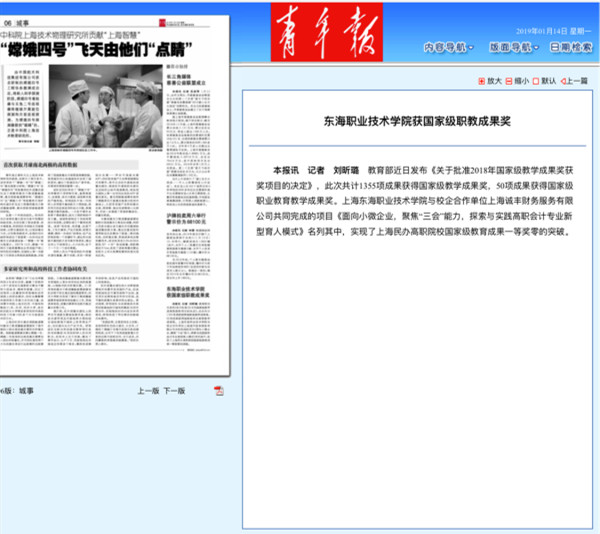Expand the 内容导航 dropdown menu
This screenshot has height=534, width=600.
point(450,47)
